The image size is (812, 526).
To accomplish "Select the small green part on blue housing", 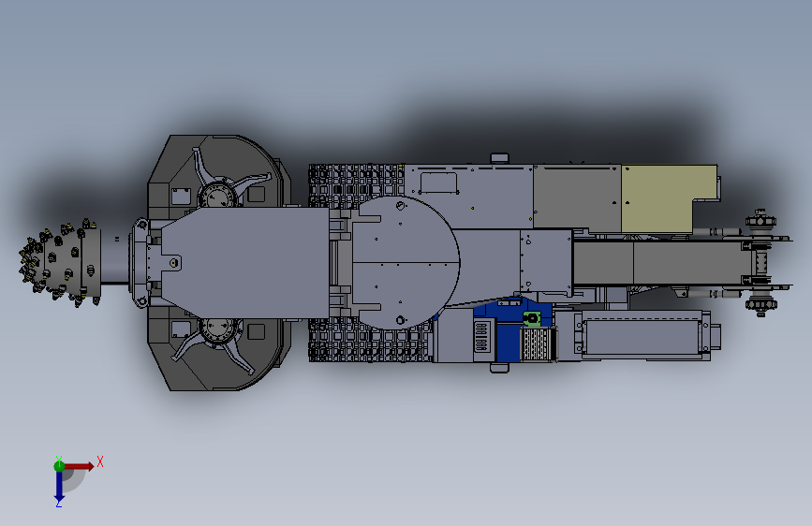I will click(532, 318).
